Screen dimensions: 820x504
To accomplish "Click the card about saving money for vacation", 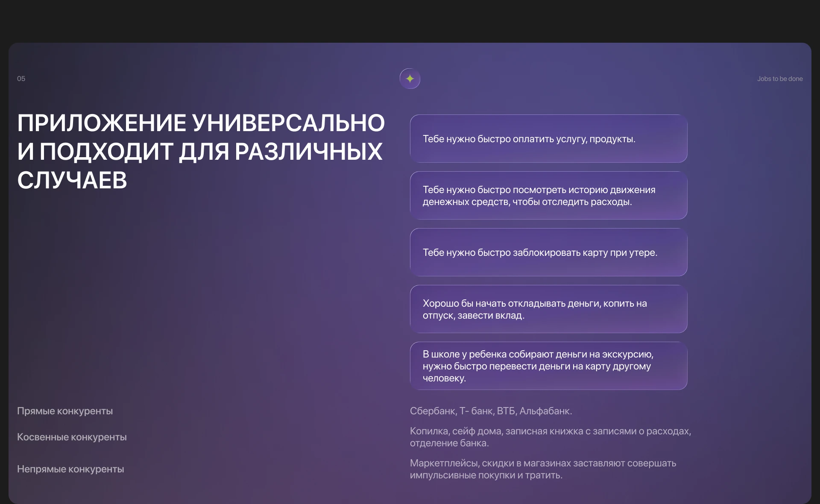I will tap(548, 309).
